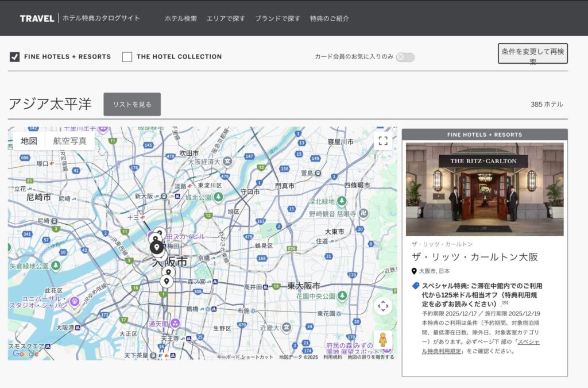
Task: Click the 地図データ ©2025 attribution text
Action: [299, 357]
